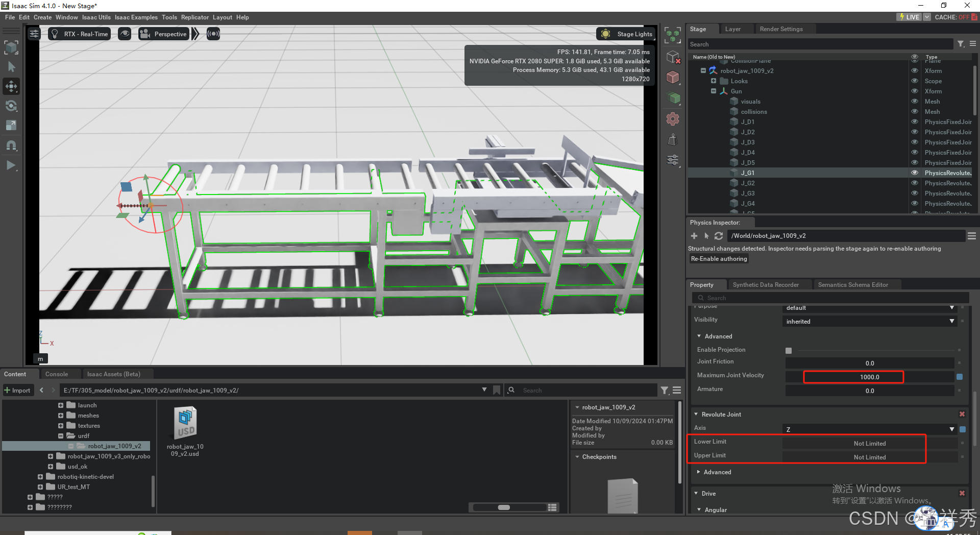
Task: Open Perspective camera menu
Action: 164,34
